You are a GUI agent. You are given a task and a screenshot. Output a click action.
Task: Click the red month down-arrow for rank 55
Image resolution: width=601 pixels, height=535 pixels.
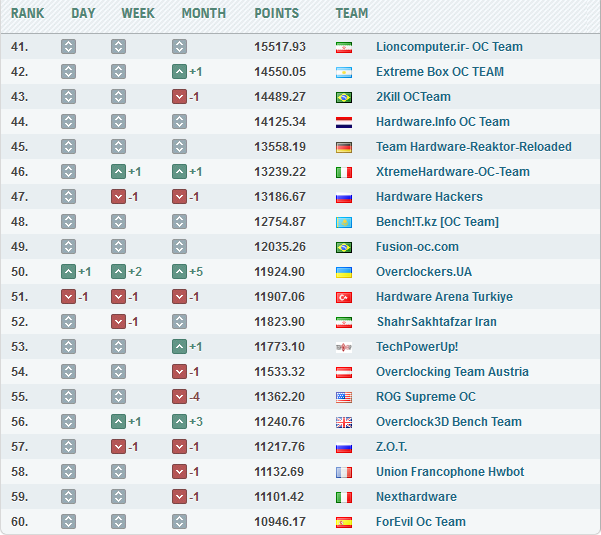[x=179, y=397]
